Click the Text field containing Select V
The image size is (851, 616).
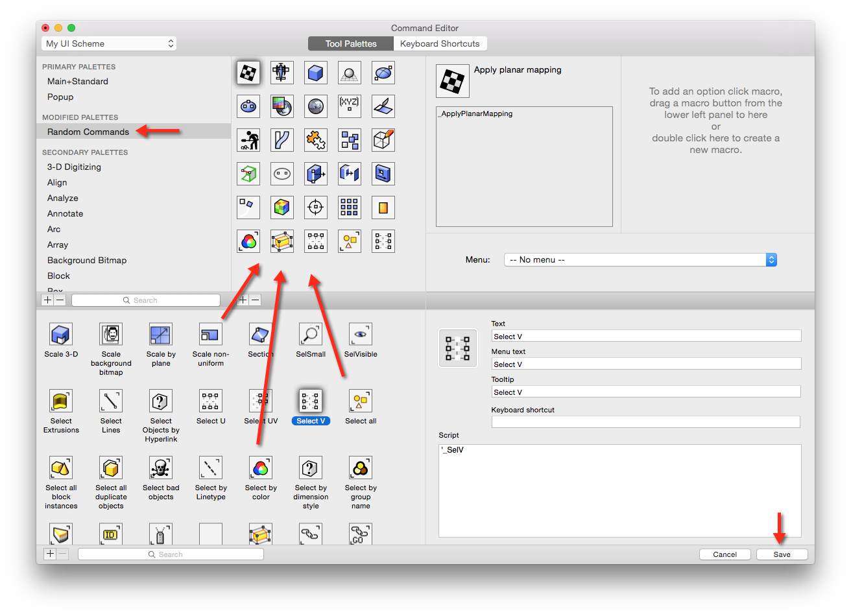(646, 336)
